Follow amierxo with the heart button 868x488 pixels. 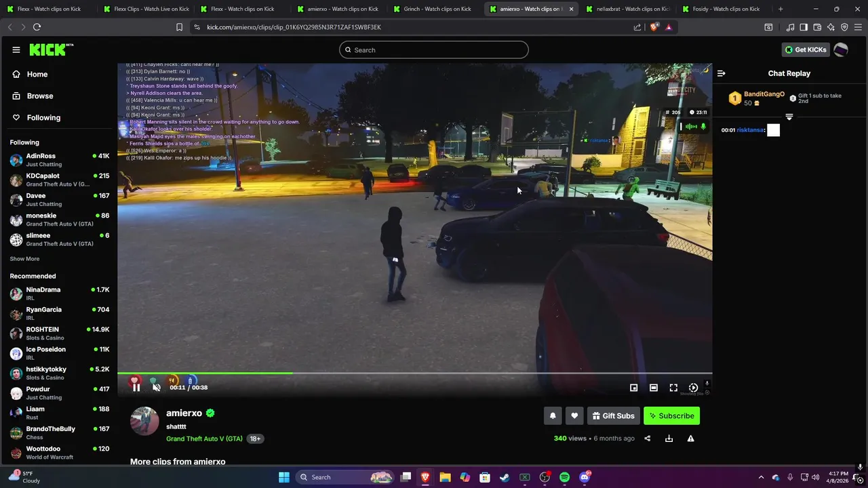574,415
